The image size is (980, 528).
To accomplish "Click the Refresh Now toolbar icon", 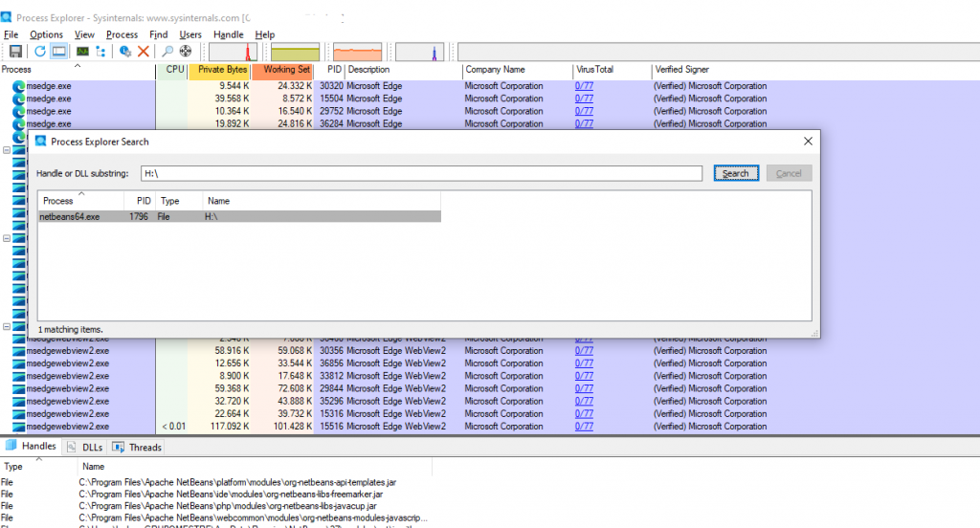I will (x=40, y=52).
